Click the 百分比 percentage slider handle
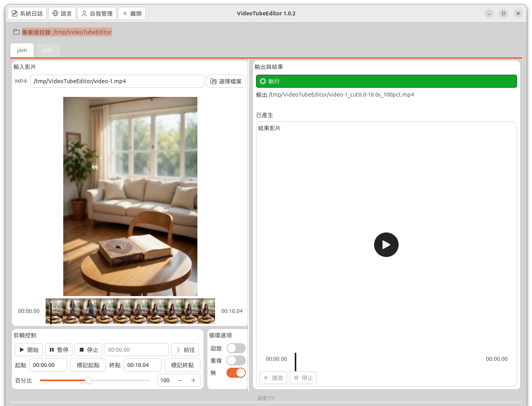 [x=89, y=380]
